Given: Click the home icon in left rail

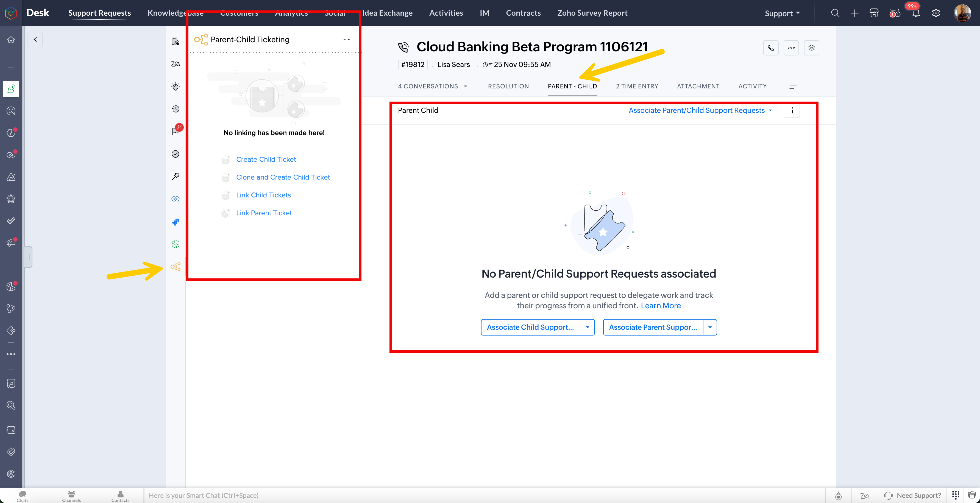Looking at the screenshot, I should (x=11, y=40).
